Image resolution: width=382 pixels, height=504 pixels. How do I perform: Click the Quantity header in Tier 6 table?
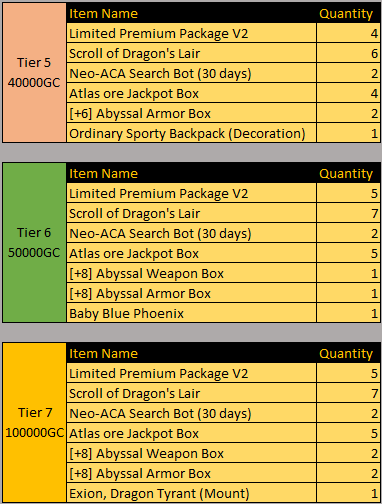348,173
